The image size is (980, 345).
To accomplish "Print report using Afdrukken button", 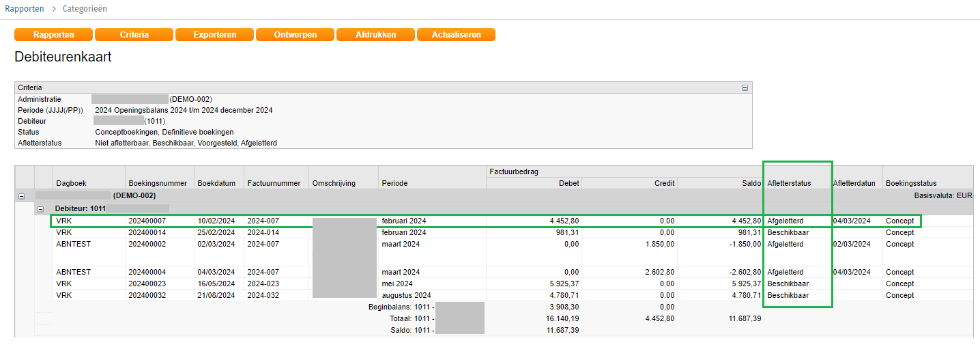I will [x=375, y=35].
